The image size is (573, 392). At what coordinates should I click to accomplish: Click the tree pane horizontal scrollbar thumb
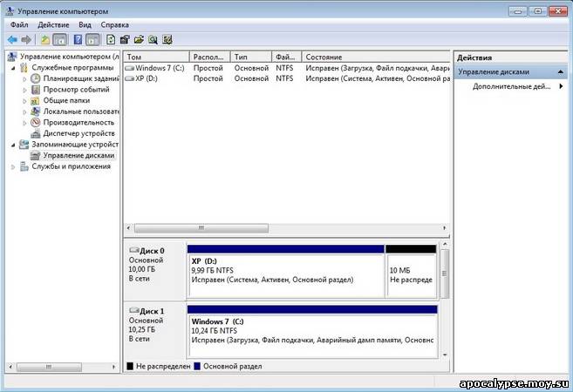(x=49, y=367)
